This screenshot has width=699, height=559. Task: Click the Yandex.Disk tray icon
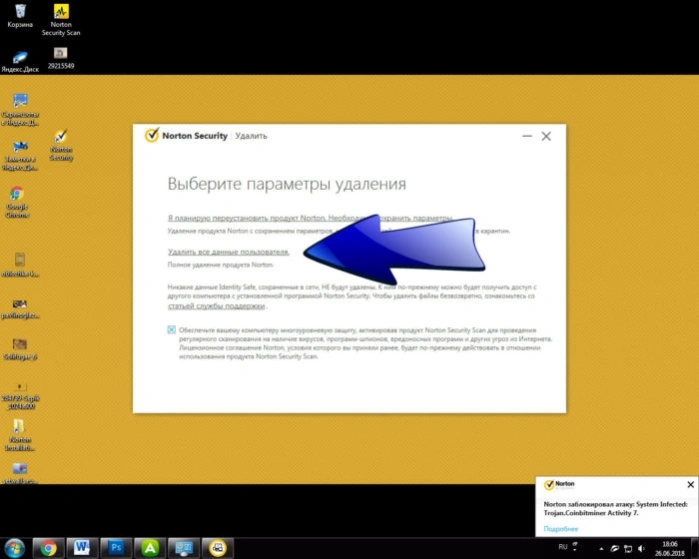click(x=614, y=549)
